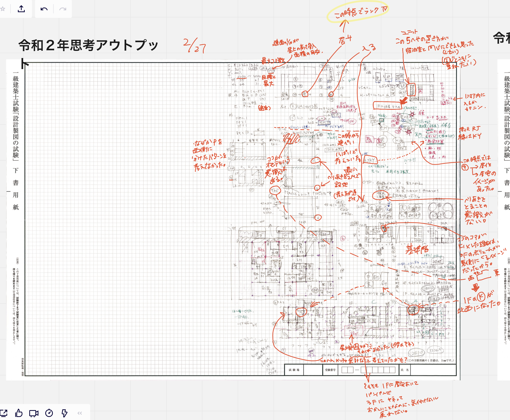Open the stopwatch timer tool

[x=49, y=413]
